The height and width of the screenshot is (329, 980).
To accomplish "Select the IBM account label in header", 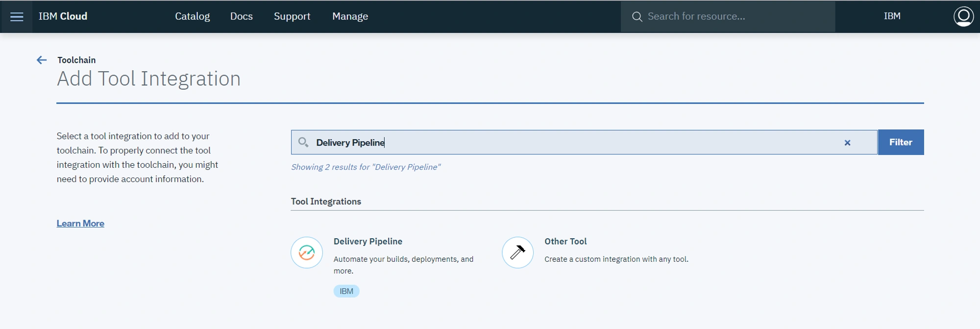I will pos(892,16).
